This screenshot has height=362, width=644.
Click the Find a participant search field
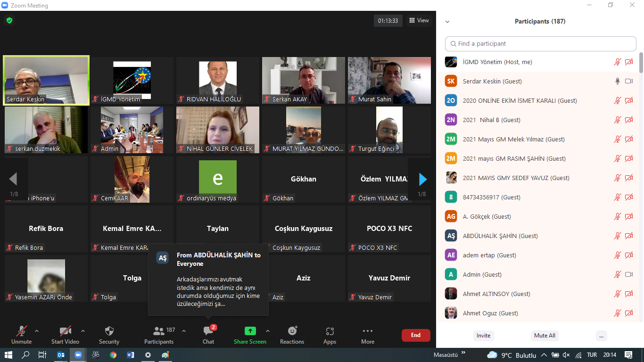[x=540, y=44]
